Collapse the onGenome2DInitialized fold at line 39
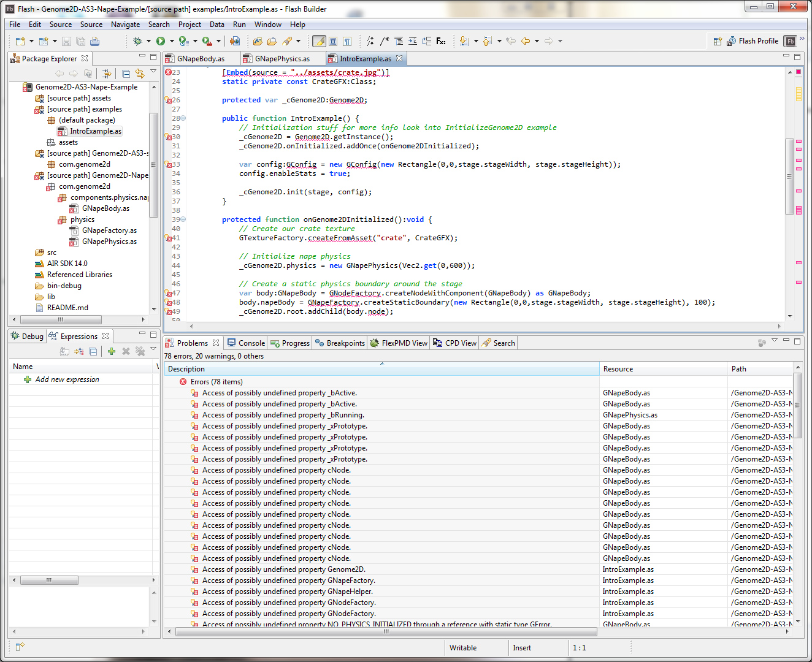 click(x=183, y=219)
